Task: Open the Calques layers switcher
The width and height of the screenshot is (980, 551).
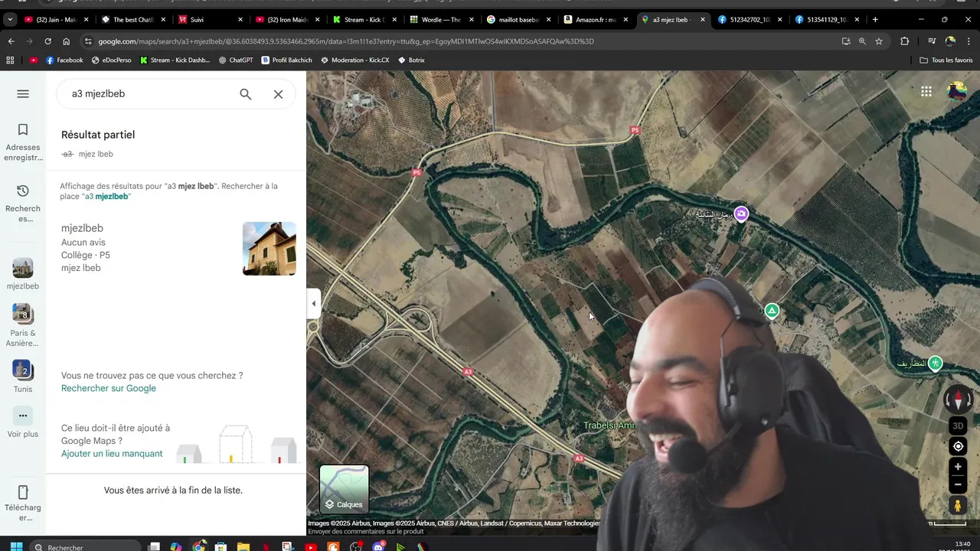Action: (x=344, y=489)
